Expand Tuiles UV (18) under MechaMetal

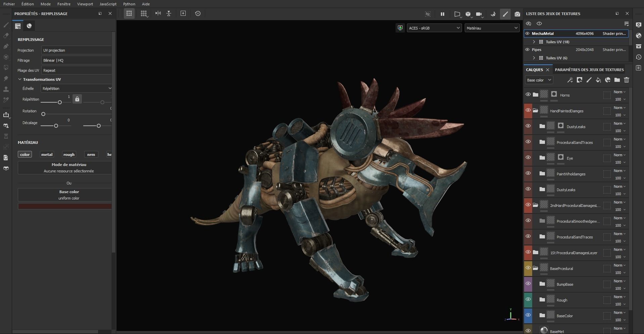[x=534, y=42]
